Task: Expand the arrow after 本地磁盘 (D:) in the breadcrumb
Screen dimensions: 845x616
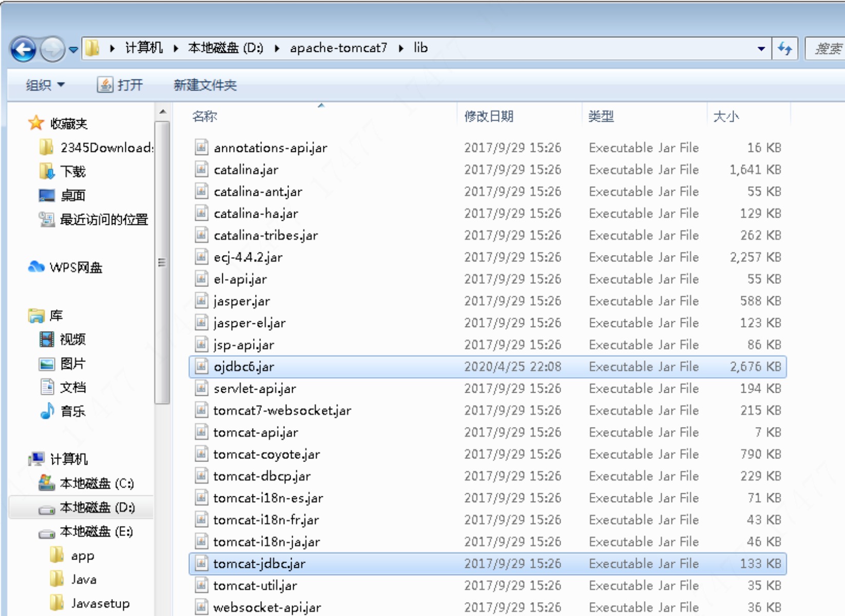Action: pos(277,49)
